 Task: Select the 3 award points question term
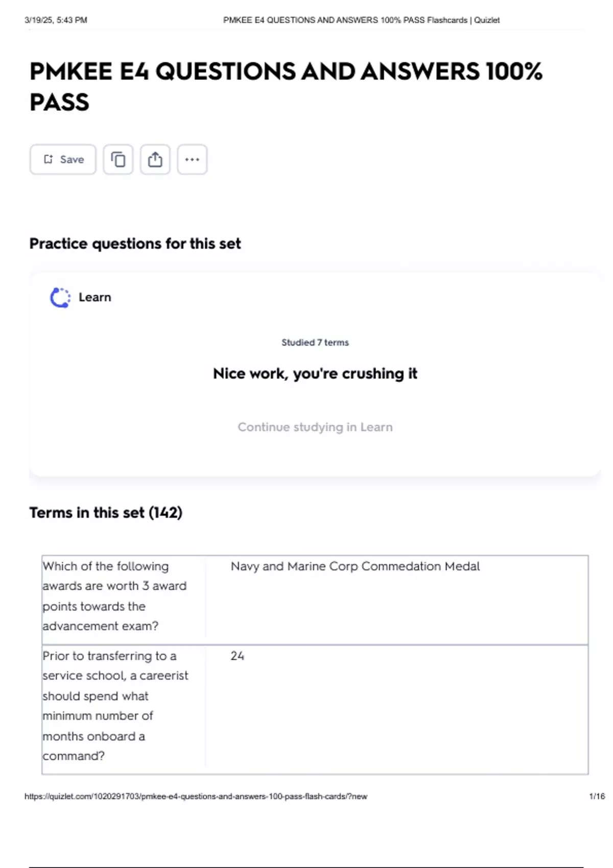[x=114, y=596]
